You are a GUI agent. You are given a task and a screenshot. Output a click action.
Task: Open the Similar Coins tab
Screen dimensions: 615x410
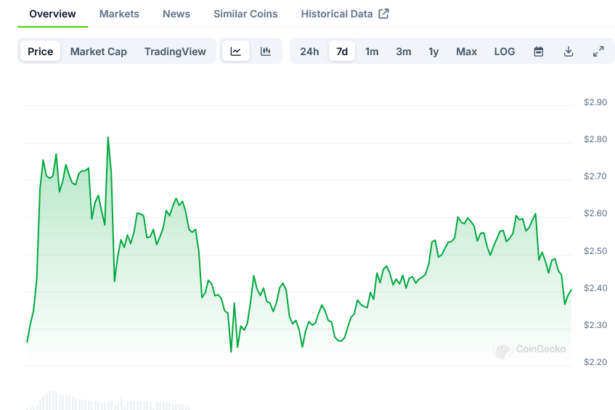(245, 14)
